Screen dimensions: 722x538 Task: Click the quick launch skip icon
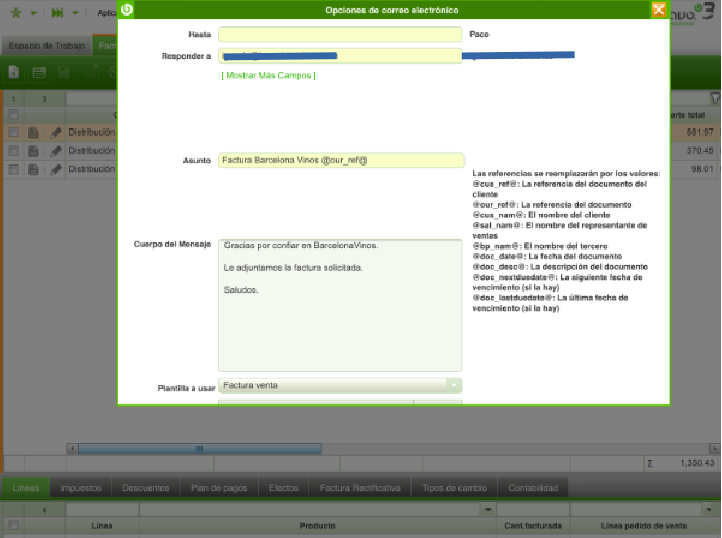pyautogui.click(x=58, y=13)
